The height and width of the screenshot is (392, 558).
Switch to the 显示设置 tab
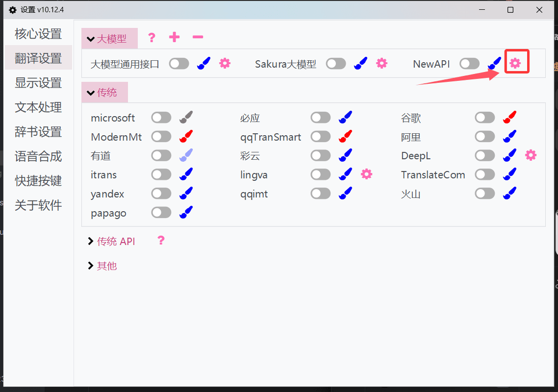point(38,83)
